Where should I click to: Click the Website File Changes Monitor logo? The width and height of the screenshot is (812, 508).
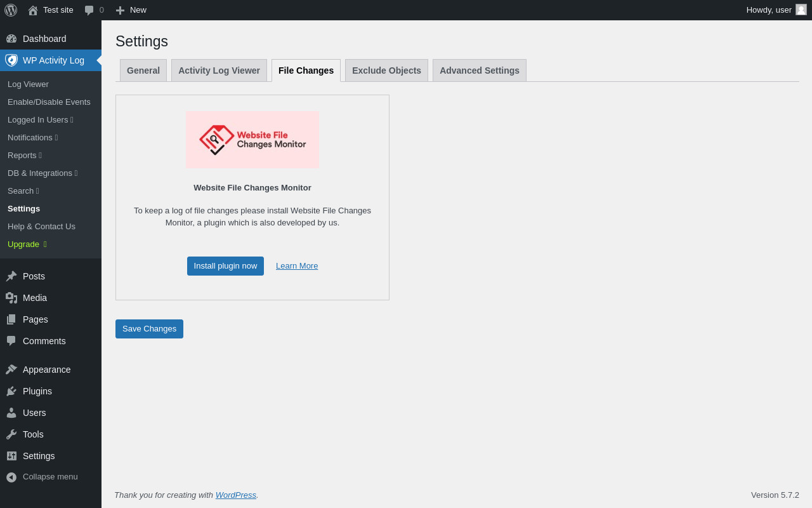pyautogui.click(x=252, y=140)
